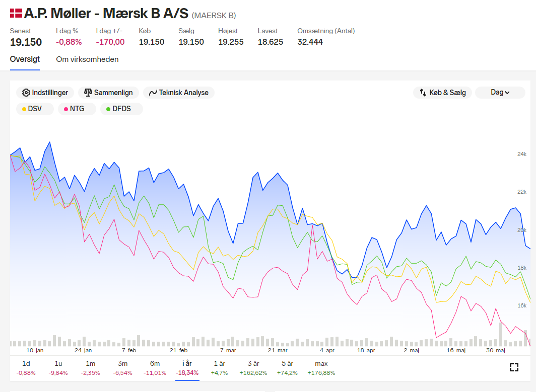
Task: Click the Køb & Sælg arrows icon
Action: click(x=423, y=93)
